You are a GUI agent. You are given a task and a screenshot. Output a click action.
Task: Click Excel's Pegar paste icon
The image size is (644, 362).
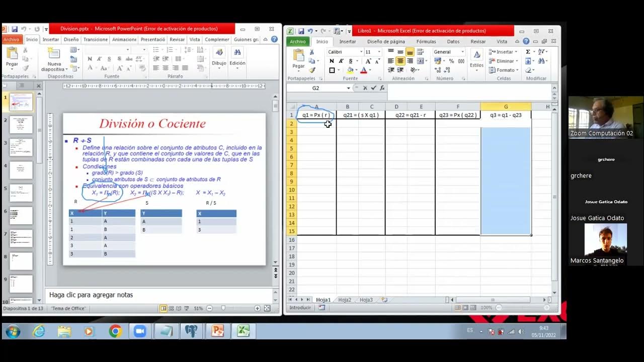(x=298, y=55)
